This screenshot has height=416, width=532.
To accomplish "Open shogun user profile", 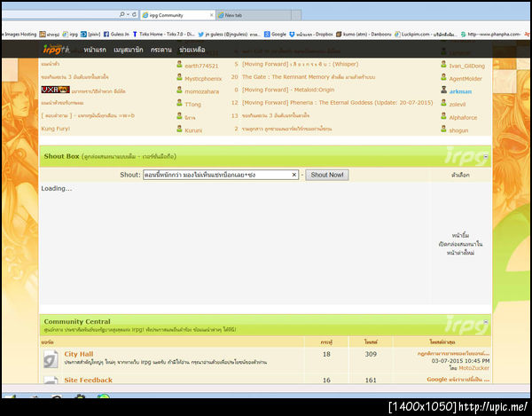I will pos(458,130).
